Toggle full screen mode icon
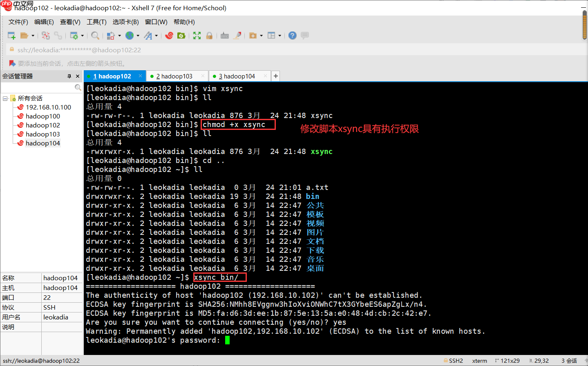Image resolution: width=588 pixels, height=366 pixels. pos(197,36)
